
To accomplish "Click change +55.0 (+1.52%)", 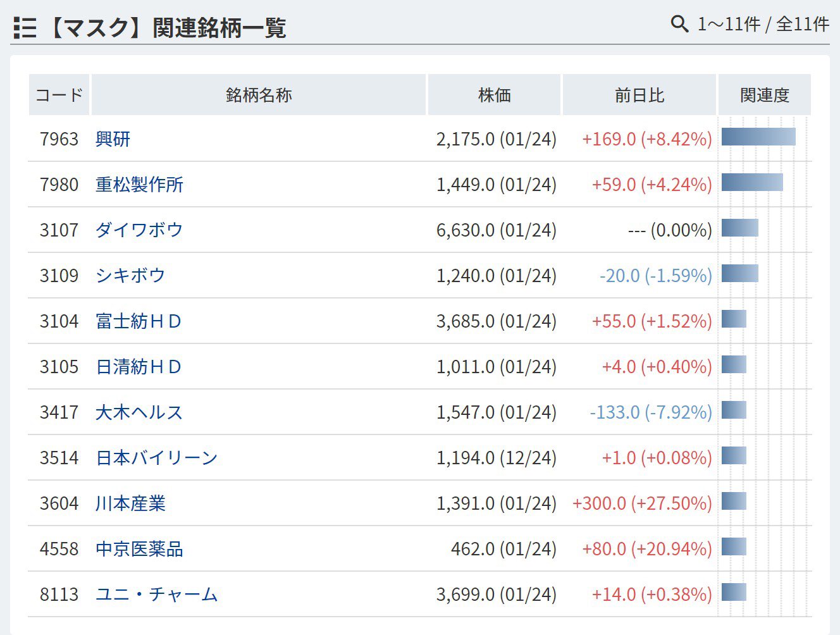I will tap(652, 321).
